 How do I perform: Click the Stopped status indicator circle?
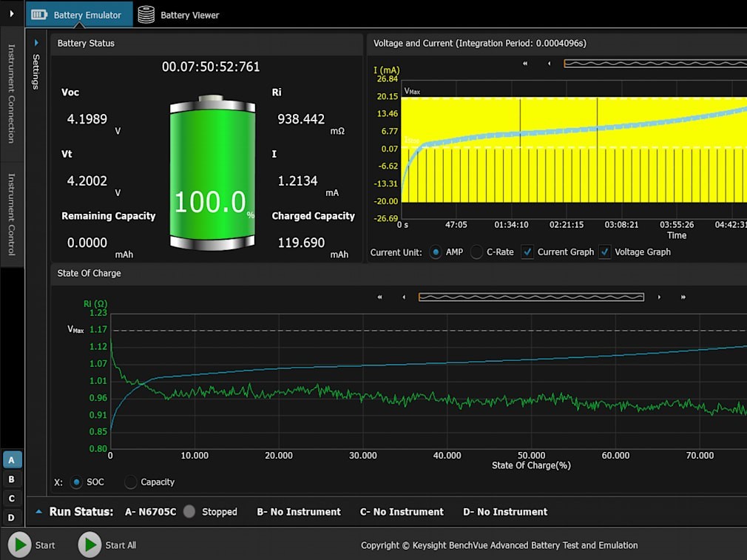tap(189, 511)
